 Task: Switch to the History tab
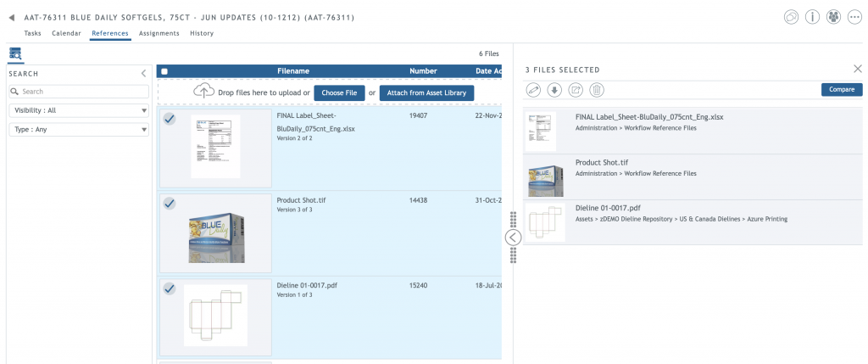[202, 33]
